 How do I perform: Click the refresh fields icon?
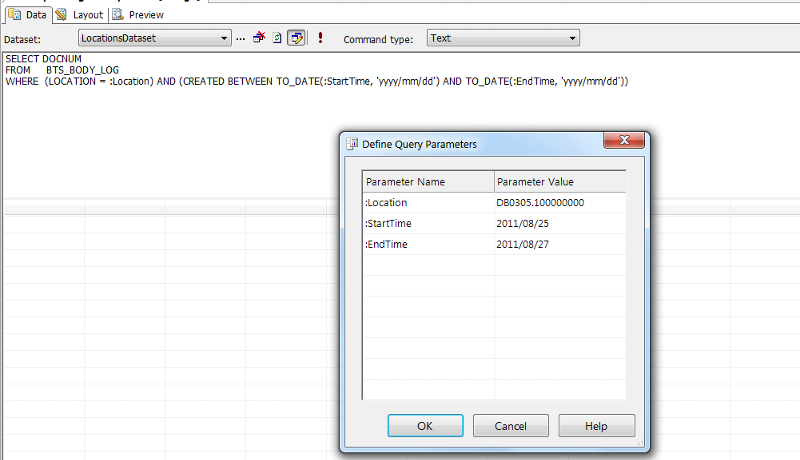pyautogui.click(x=277, y=38)
